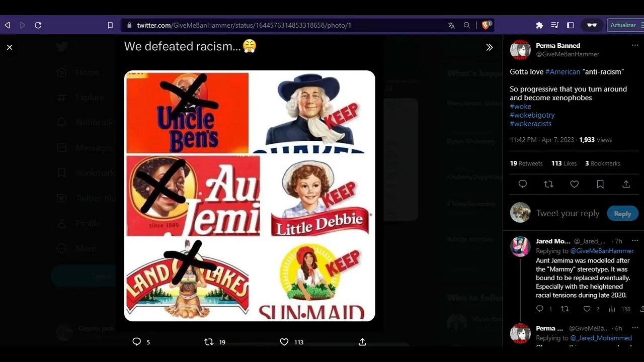This screenshot has height=362, width=644.
Task: View the 113 Likes list
Action: coord(564,163)
